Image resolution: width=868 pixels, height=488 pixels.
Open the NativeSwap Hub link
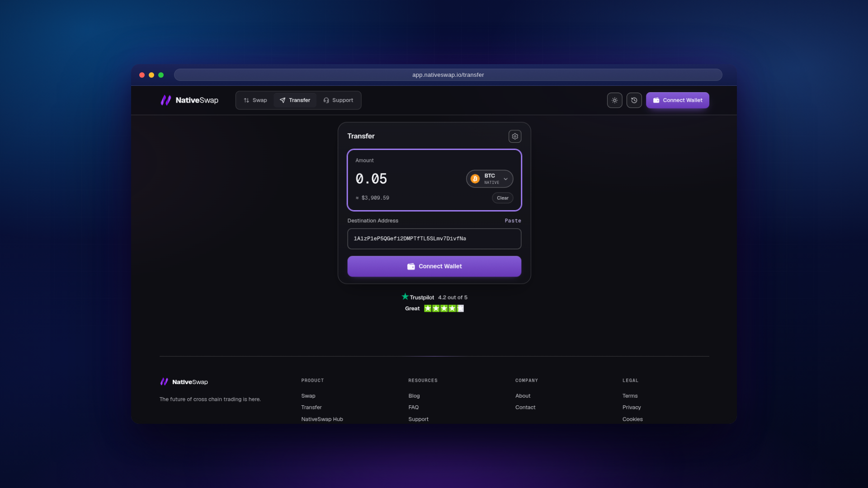click(x=322, y=419)
